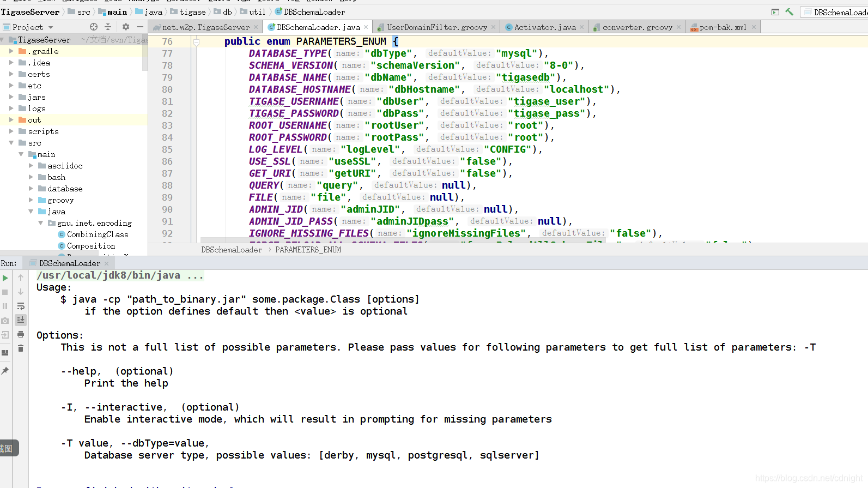Expand the asciidoc folder
This screenshot has width=868, height=488.
pyautogui.click(x=31, y=166)
